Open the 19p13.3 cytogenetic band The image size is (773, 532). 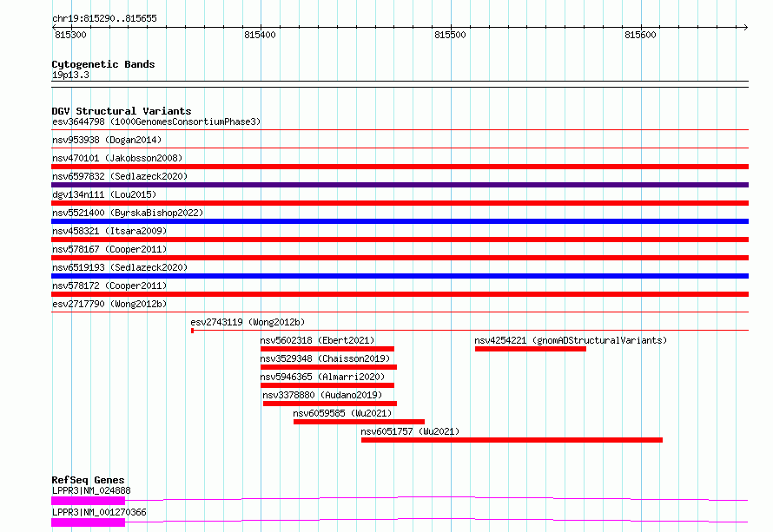pyautogui.click(x=70, y=76)
